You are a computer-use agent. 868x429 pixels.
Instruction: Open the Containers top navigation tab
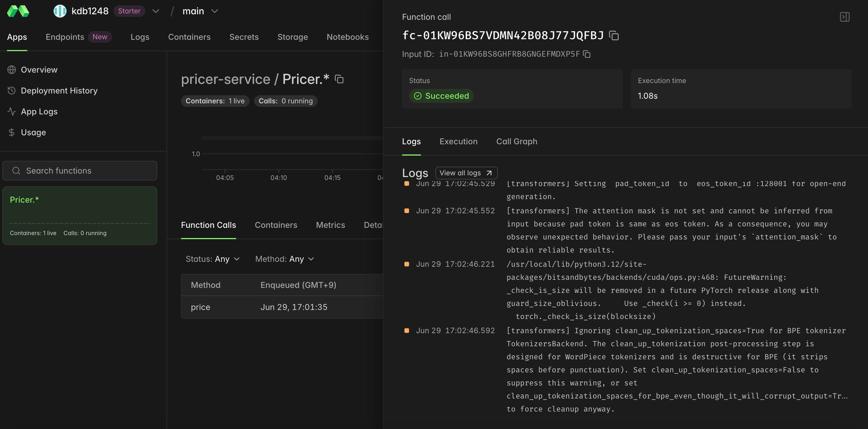coord(189,37)
